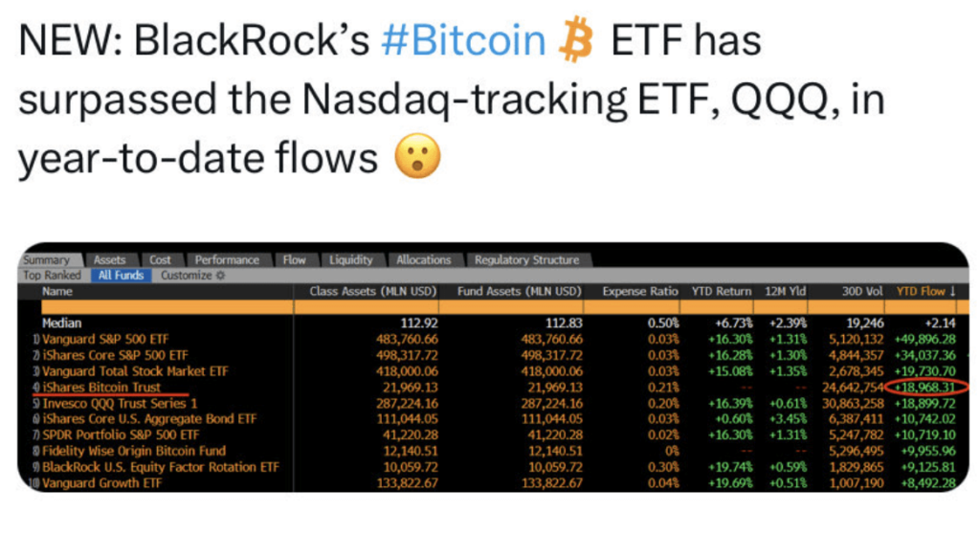Select the Top Ranked view

(x=52, y=276)
